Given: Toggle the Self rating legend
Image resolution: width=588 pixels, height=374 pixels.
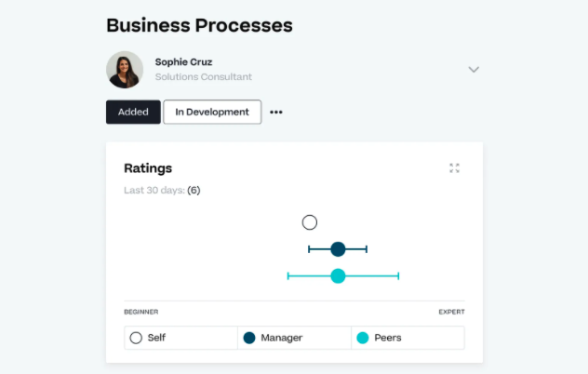Looking at the screenshot, I should 180,338.
